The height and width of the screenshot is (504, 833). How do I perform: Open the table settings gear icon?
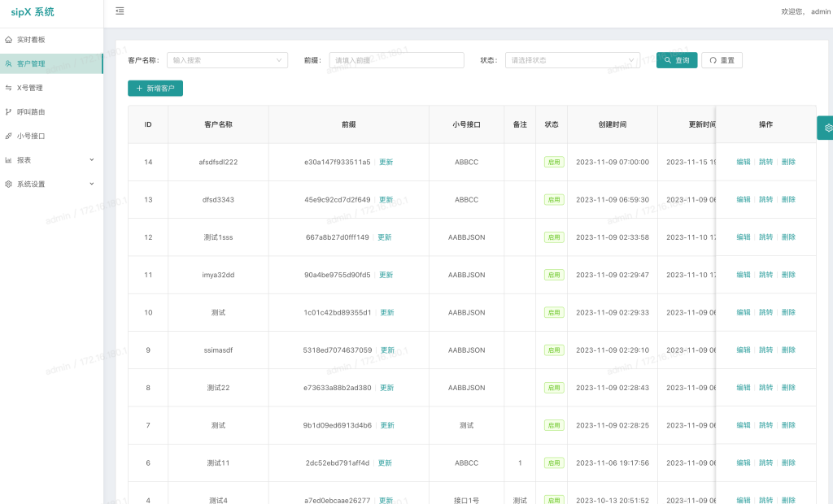click(x=827, y=128)
